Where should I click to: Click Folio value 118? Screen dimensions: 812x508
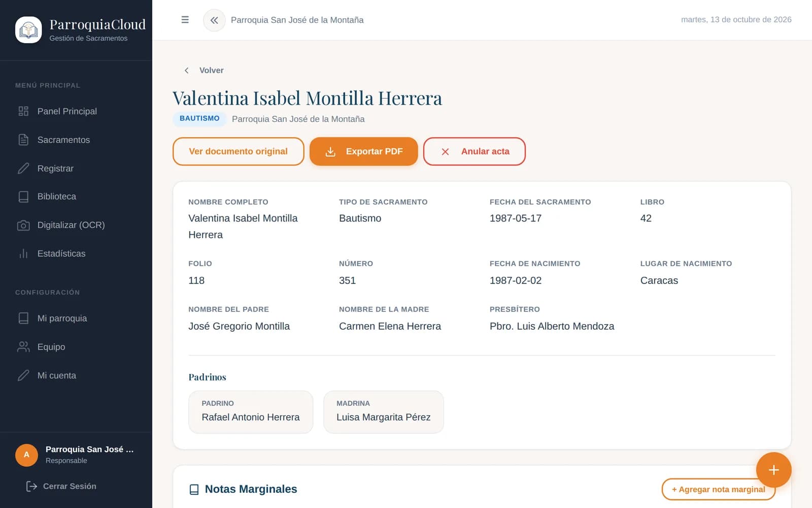[x=196, y=280]
